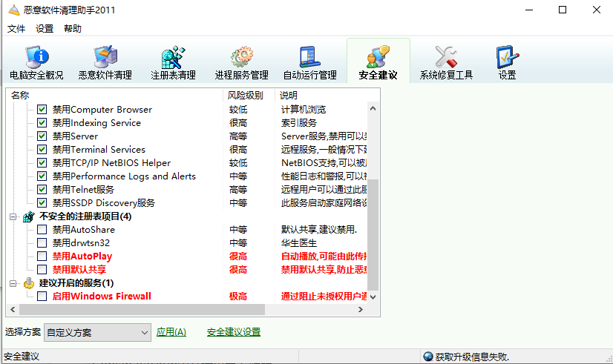Image resolution: width=613 pixels, height=364 pixels.
Task: Collapse the 不安全的注册表项目(4) group
Action: point(13,216)
